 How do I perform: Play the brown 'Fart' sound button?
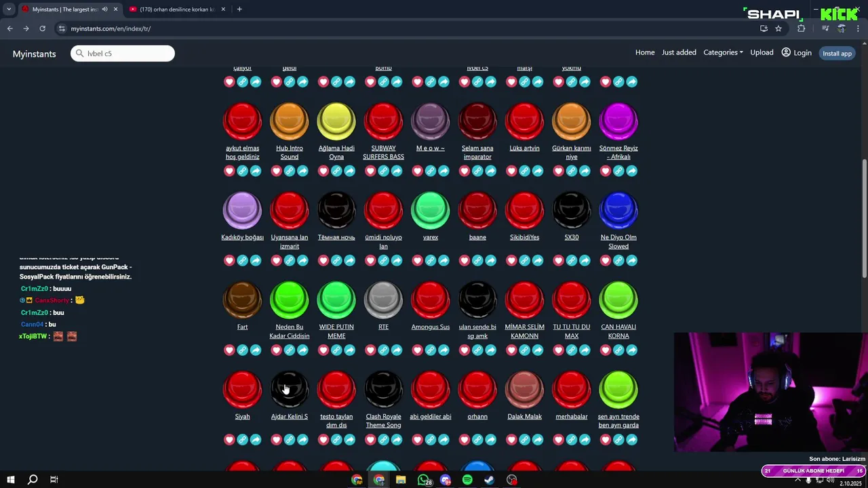pos(242,300)
